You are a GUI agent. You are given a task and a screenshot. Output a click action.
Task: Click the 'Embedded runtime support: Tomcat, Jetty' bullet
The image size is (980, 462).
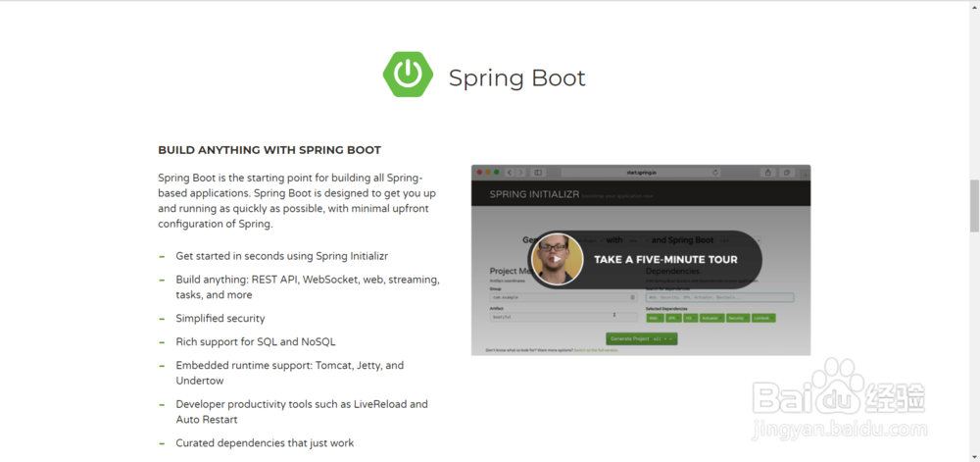coord(290,373)
